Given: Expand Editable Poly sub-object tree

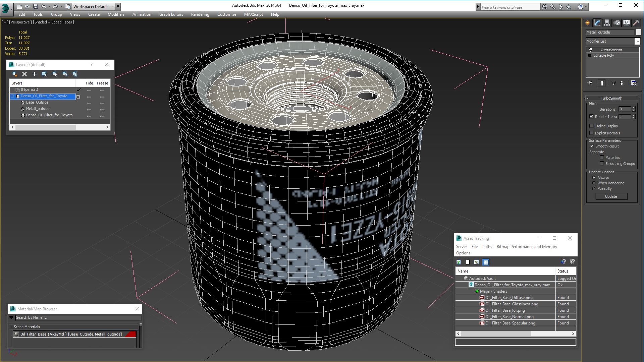Looking at the screenshot, I should pos(590,55).
